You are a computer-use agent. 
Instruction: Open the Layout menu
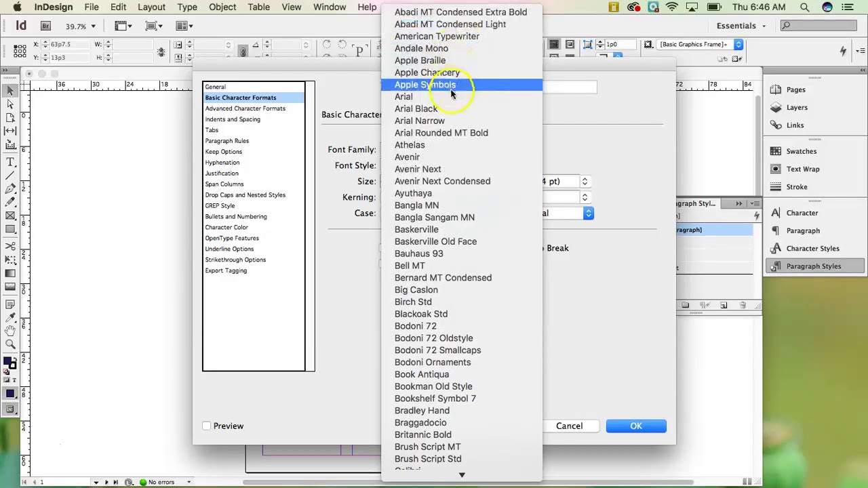point(151,7)
